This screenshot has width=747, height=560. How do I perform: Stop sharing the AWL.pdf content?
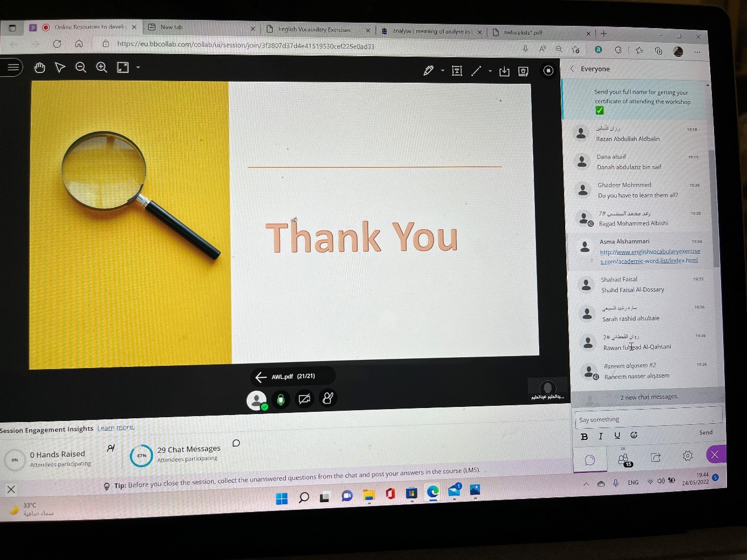[x=548, y=71]
